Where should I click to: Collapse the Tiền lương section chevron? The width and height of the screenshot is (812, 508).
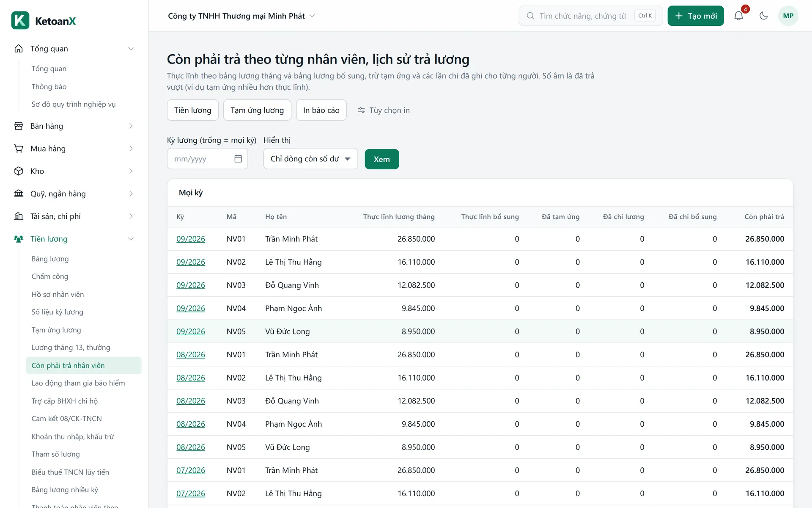click(x=131, y=239)
